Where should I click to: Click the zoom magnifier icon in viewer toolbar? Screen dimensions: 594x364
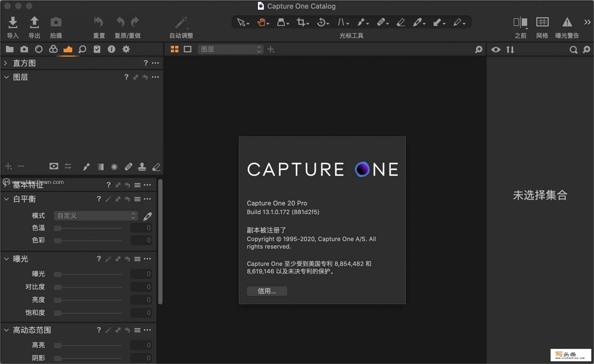479,49
